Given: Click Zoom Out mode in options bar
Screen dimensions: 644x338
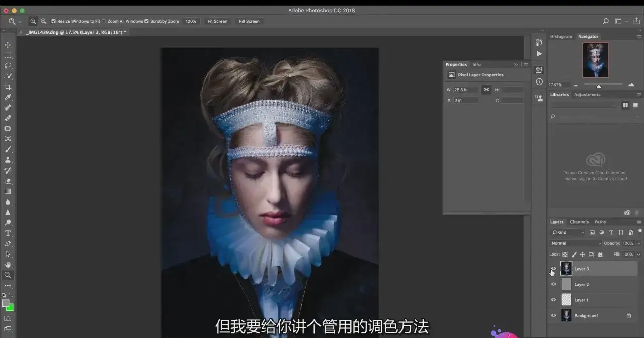Looking at the screenshot, I should [43, 21].
